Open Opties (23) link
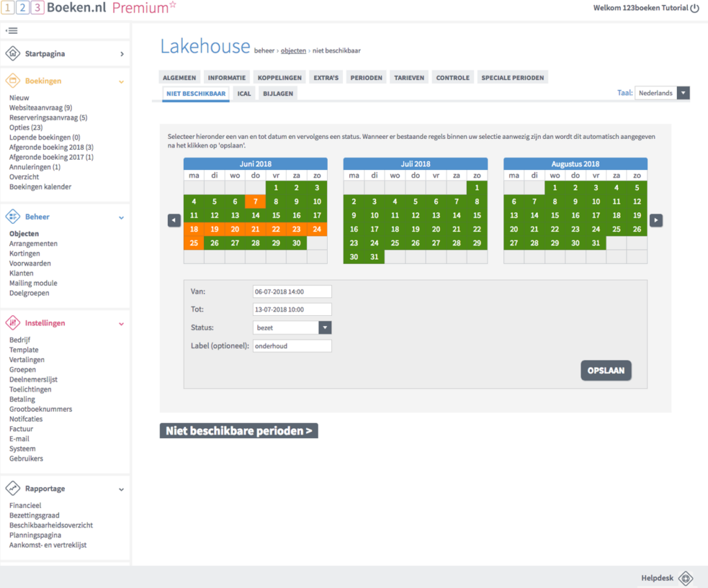 click(26, 128)
